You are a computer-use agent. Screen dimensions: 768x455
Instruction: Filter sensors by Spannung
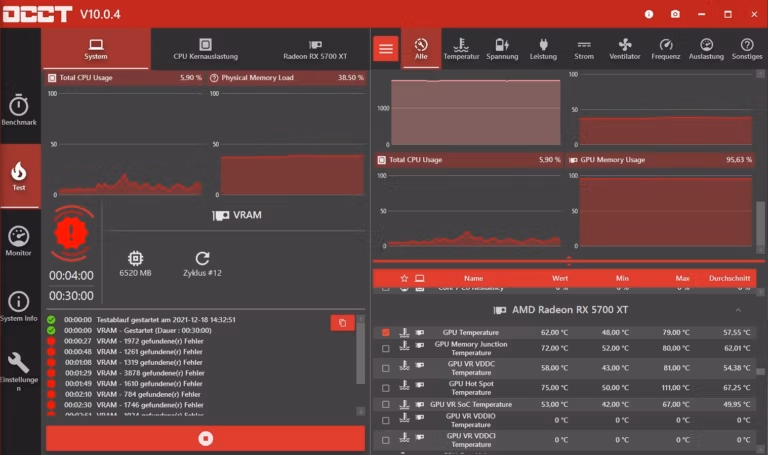pyautogui.click(x=502, y=49)
